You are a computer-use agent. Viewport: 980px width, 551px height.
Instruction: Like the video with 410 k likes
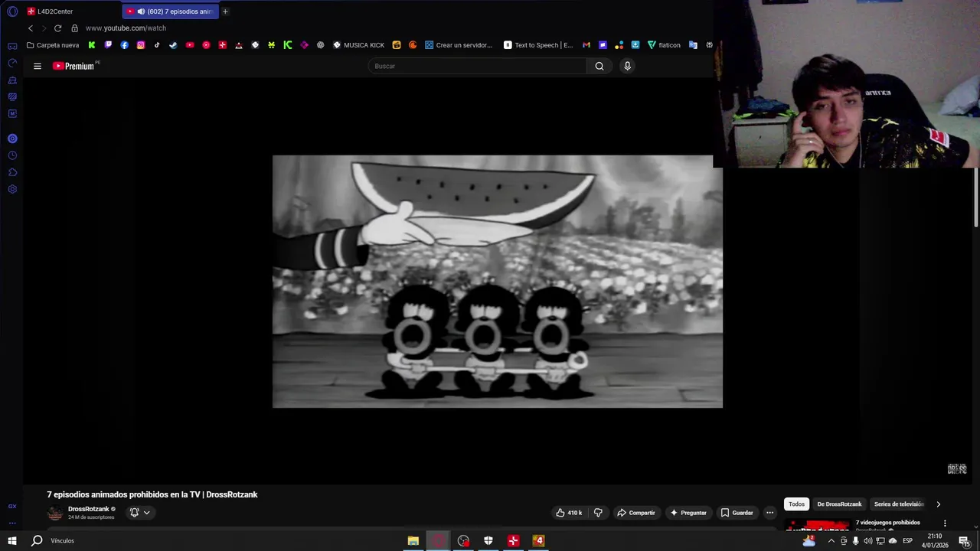[569, 513]
